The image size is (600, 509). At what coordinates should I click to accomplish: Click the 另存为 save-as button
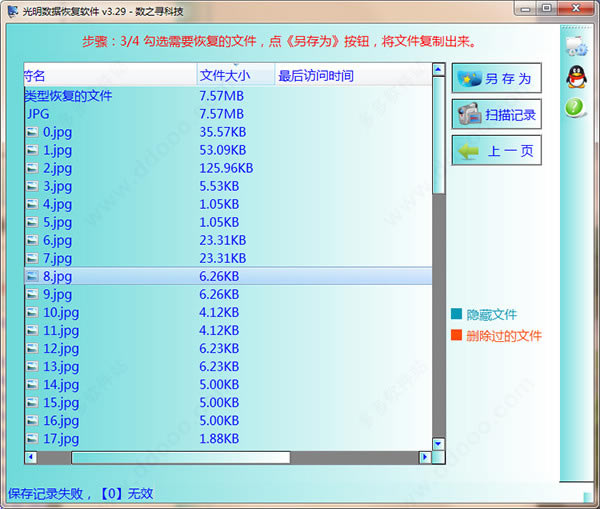coord(496,78)
